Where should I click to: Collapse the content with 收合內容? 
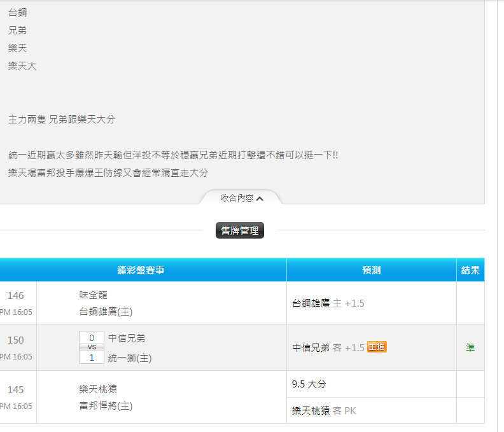click(x=242, y=198)
